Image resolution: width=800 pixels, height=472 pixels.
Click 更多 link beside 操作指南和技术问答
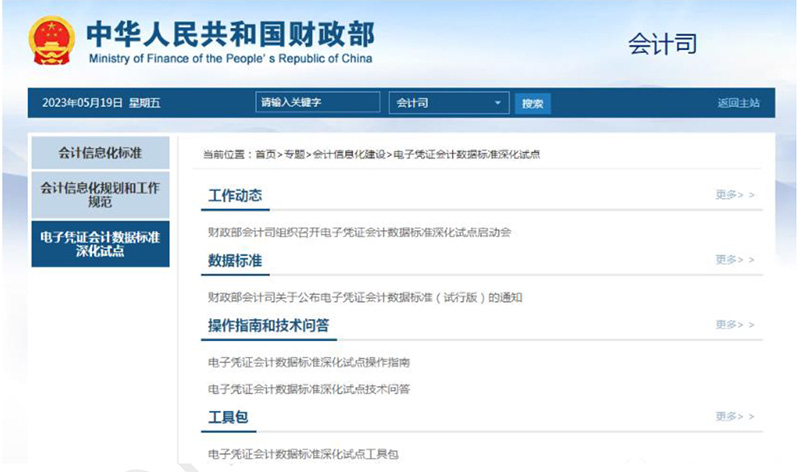click(x=734, y=324)
